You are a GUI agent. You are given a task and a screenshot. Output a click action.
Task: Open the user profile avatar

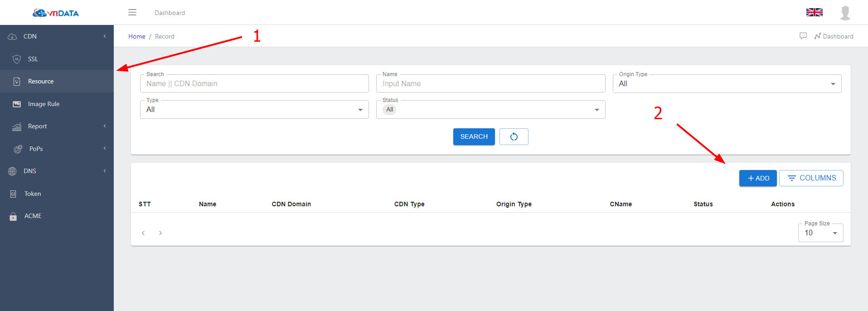(845, 13)
